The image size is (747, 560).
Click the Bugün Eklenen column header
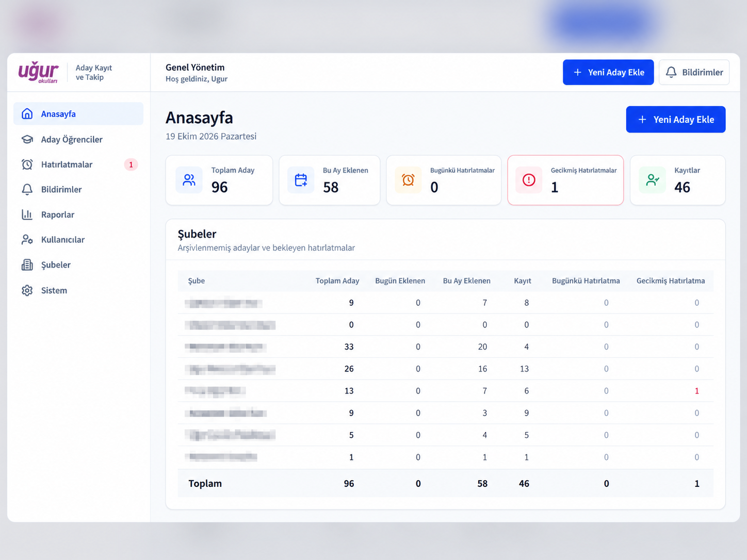click(x=400, y=281)
